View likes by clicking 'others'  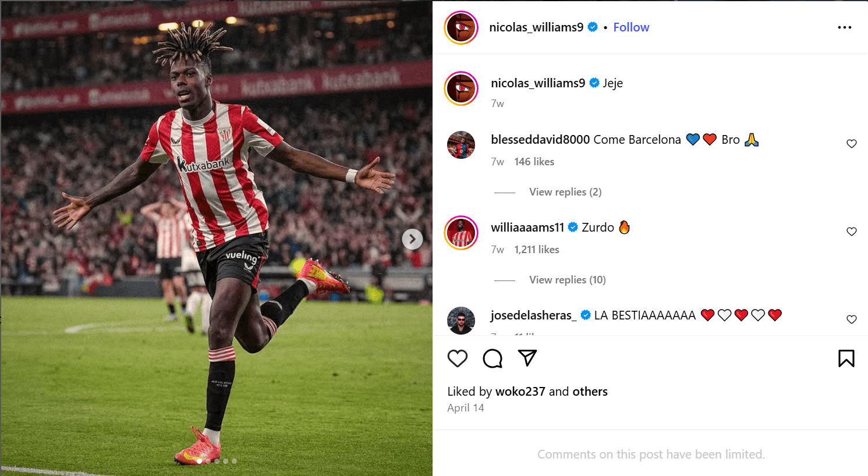point(590,392)
